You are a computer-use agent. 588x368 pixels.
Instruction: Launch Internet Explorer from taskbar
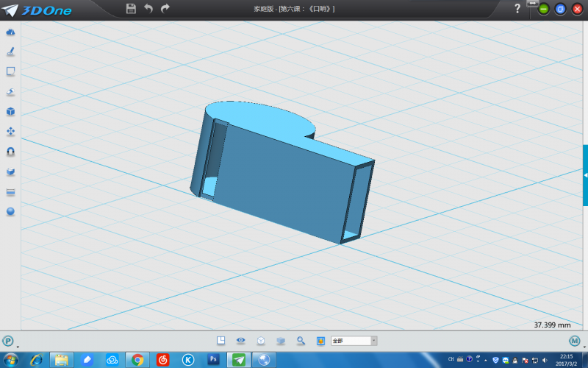point(36,360)
